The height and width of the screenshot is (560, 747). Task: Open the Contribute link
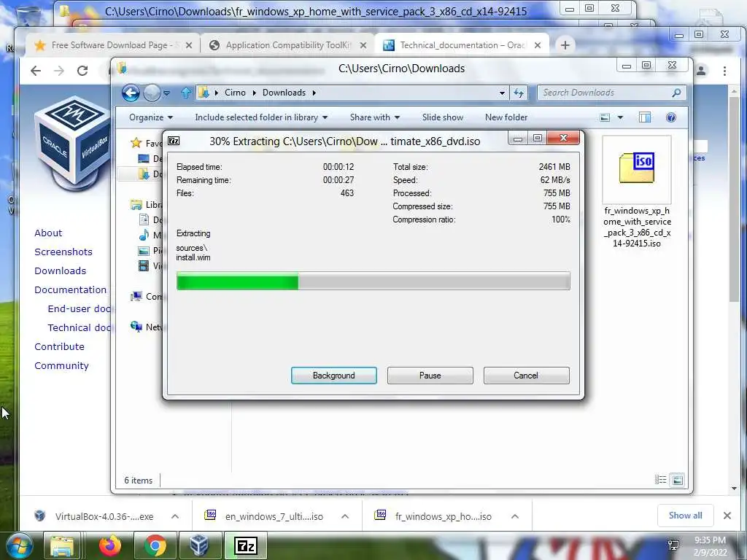tap(59, 346)
